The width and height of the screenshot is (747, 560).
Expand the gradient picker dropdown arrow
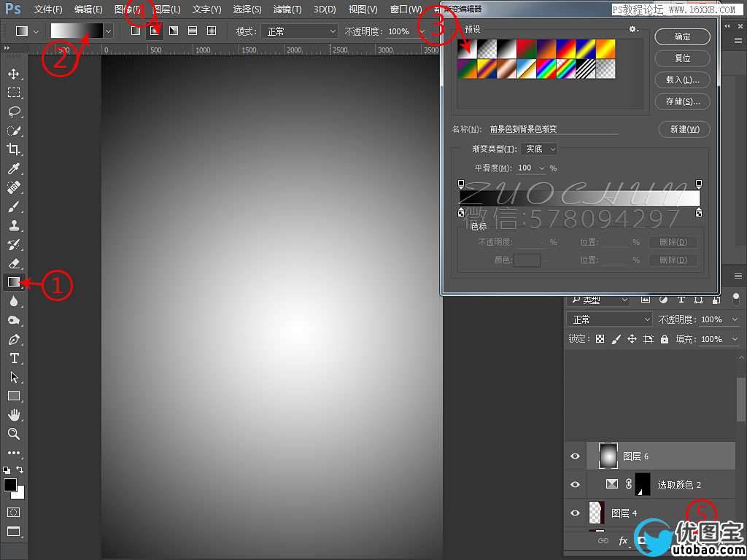tap(109, 31)
